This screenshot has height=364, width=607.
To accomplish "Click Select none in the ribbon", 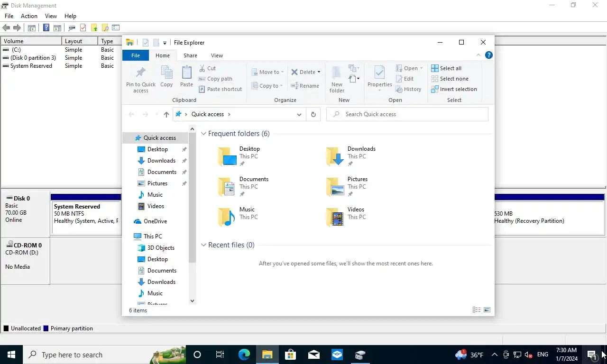I will point(450,79).
